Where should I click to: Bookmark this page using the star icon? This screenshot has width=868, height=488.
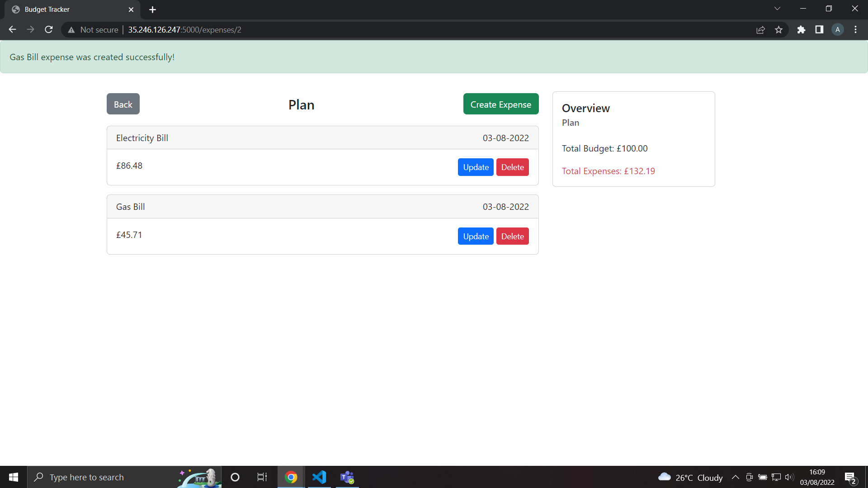[779, 29]
